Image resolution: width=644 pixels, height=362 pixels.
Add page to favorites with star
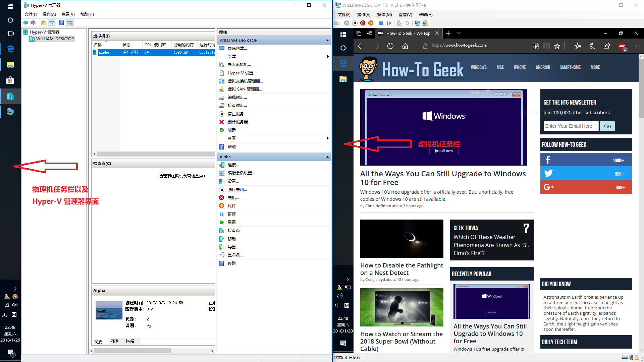557,46
